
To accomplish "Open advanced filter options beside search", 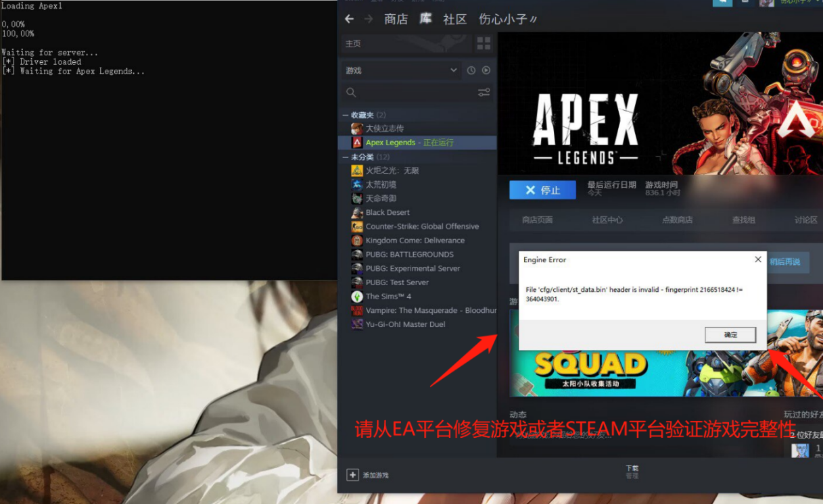I will coord(484,93).
